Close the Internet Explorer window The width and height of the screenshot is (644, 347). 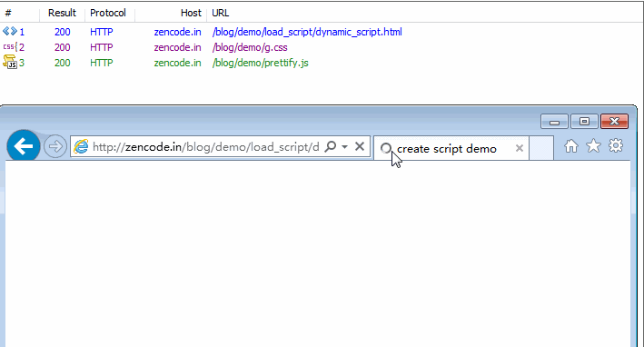[614, 122]
